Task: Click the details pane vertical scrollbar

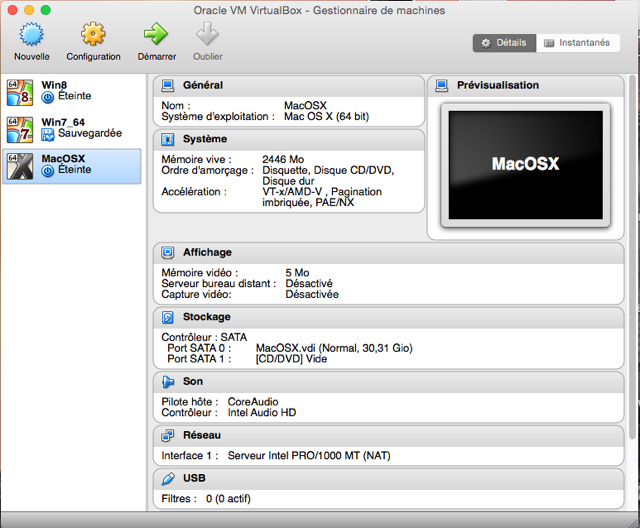Action: coord(632,257)
